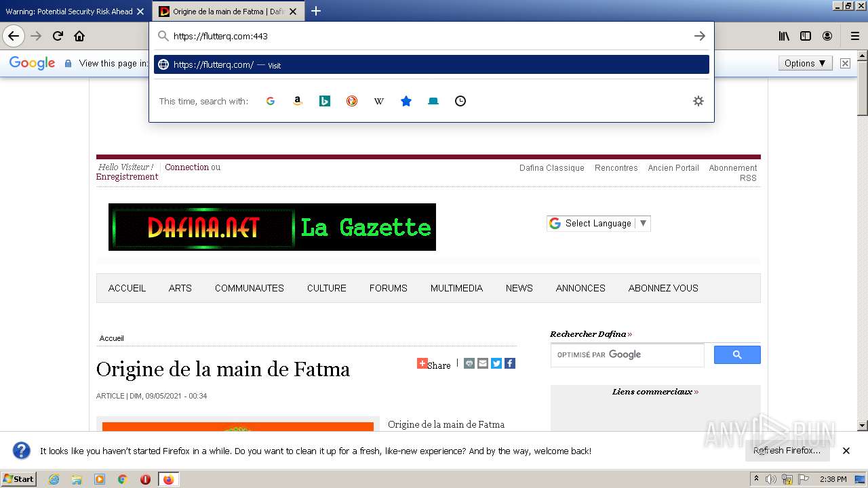Search within bookmarks via the star icon

406,101
